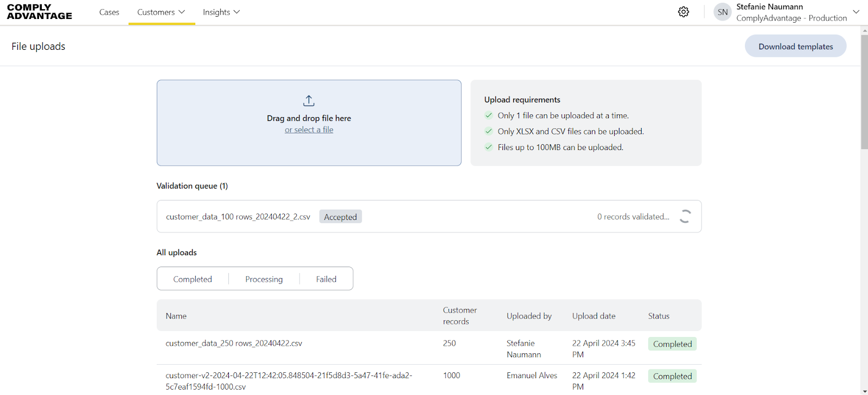
Task: Go to the Cases menu
Action: pyautogui.click(x=109, y=12)
